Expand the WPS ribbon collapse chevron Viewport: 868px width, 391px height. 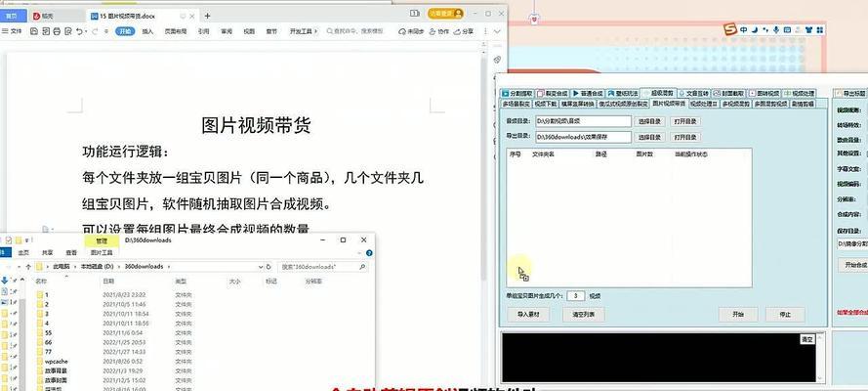pos(498,31)
